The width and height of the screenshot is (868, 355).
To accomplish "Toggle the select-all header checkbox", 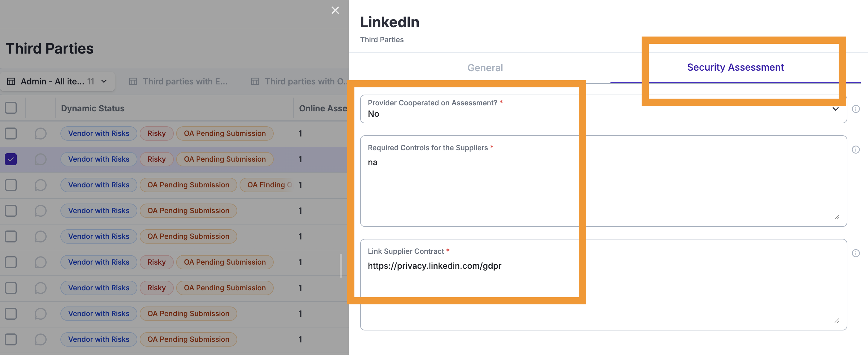I will [11, 108].
